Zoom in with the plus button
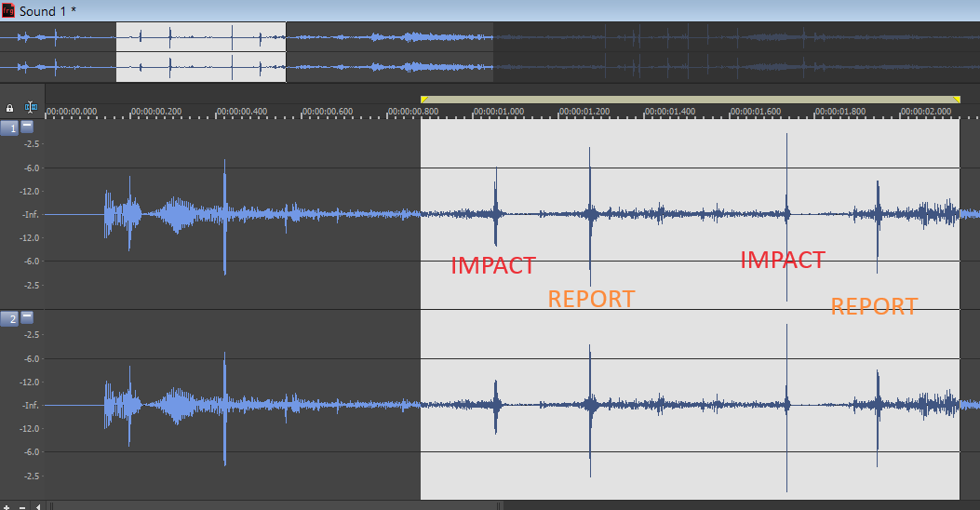This screenshot has height=510, width=980. 7,507
